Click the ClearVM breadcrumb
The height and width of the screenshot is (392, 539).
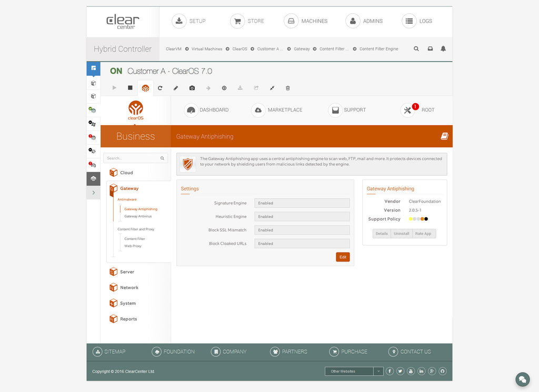174,49
